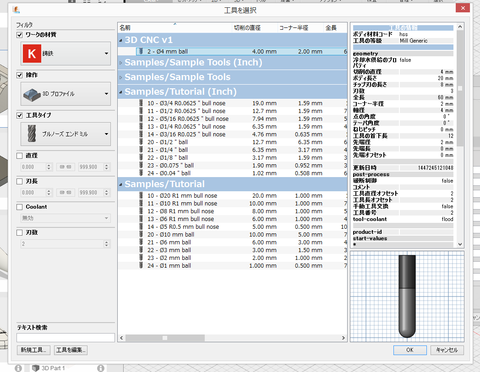The width and height of the screenshot is (480, 372).
Task: Select row 11 - Ø1/2 R0.0625 bull nose
Action: [233, 111]
